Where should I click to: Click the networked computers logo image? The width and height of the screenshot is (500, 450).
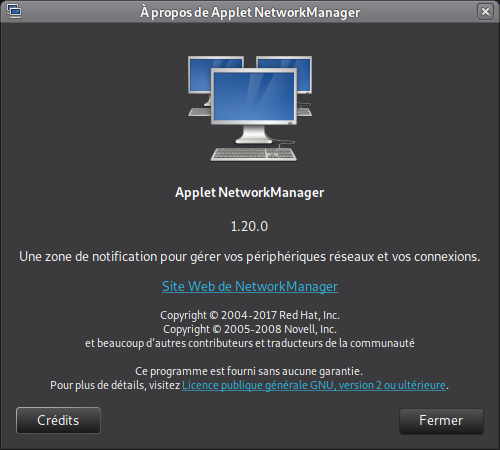tap(250, 109)
